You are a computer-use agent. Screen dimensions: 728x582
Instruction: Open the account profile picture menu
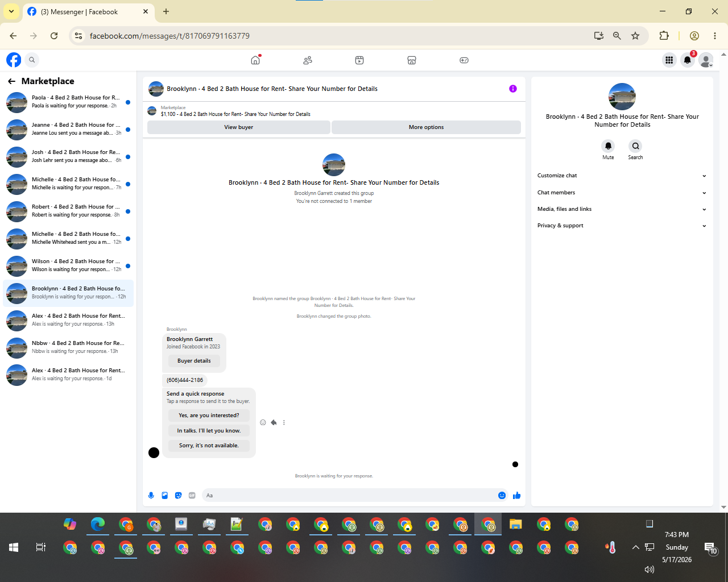tap(706, 60)
